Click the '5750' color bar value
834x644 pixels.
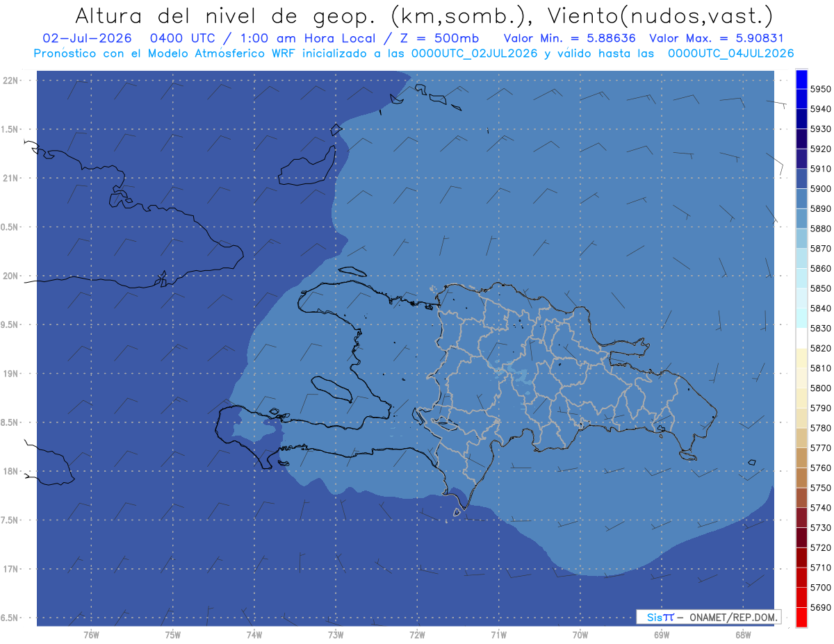click(x=820, y=488)
